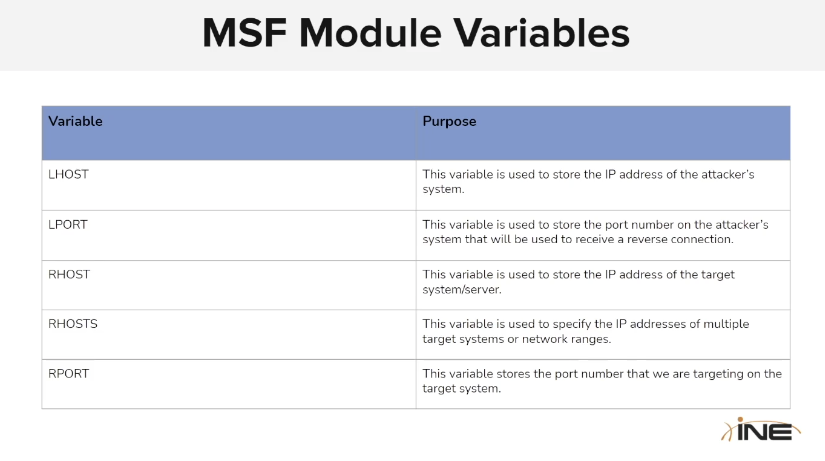Select the Variable column header
The width and height of the screenshot is (825, 461).
(76, 121)
